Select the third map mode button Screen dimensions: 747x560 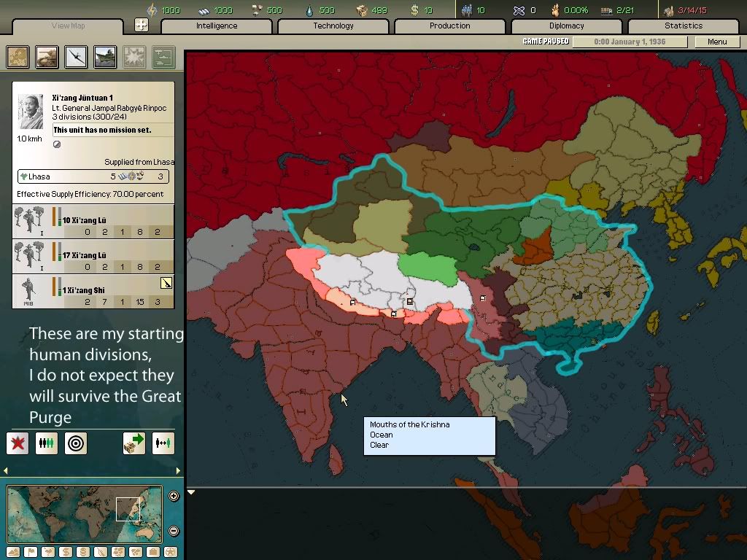[48, 552]
